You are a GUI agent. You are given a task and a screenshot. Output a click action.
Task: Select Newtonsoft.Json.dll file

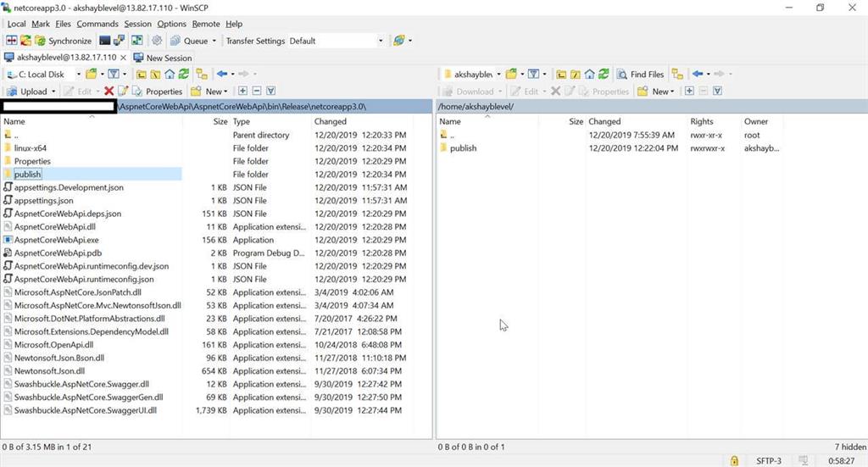[49, 371]
